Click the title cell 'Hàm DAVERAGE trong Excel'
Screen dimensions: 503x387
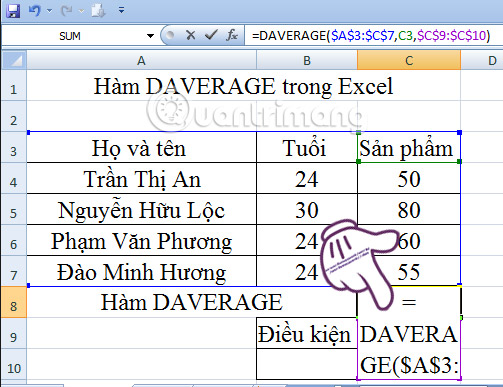(243, 86)
